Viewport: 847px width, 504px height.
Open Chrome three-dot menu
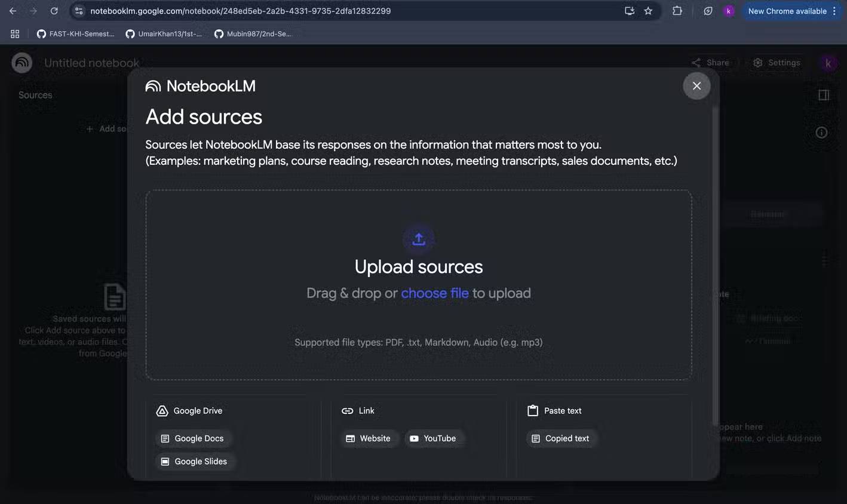click(x=834, y=11)
